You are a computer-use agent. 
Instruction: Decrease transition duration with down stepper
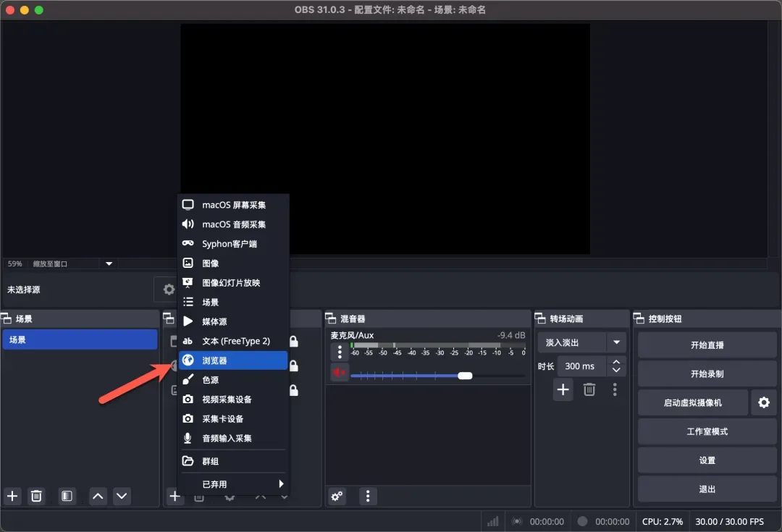pos(616,370)
